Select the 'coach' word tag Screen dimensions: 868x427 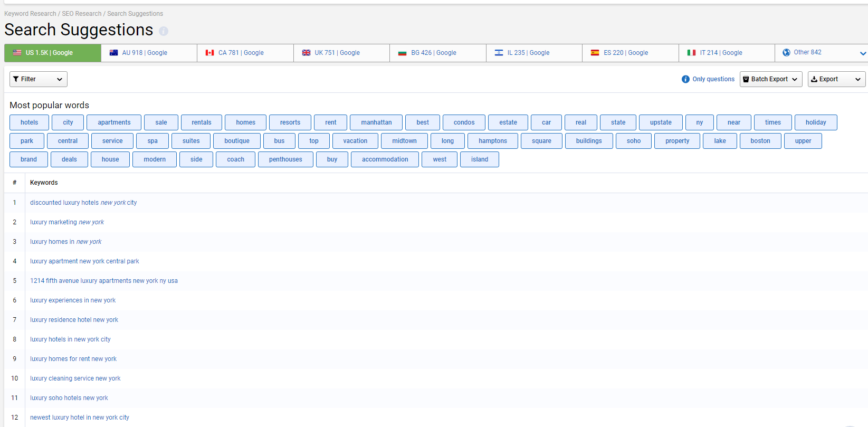[235, 159]
